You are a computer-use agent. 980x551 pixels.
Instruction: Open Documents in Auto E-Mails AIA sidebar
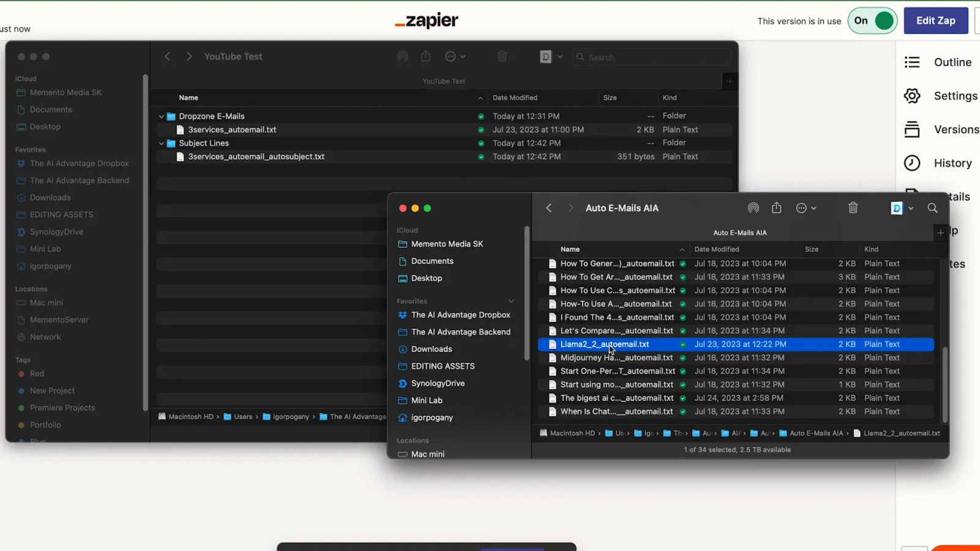(432, 261)
